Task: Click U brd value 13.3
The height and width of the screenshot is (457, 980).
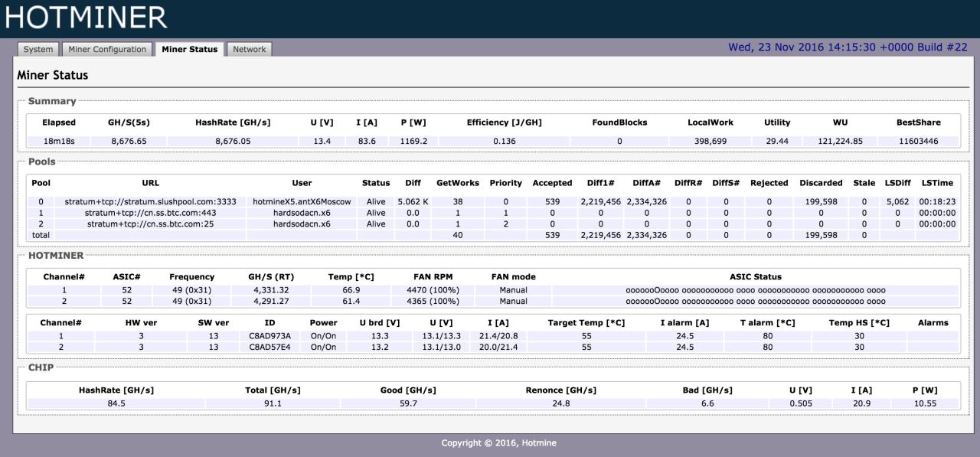Action: coord(379,336)
